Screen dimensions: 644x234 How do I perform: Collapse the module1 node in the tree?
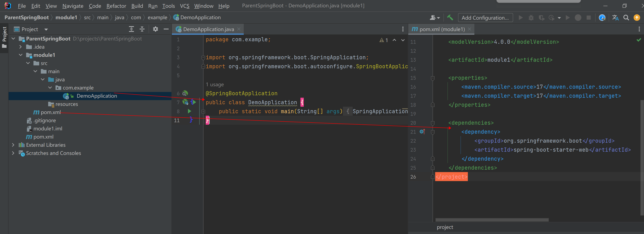click(20, 55)
